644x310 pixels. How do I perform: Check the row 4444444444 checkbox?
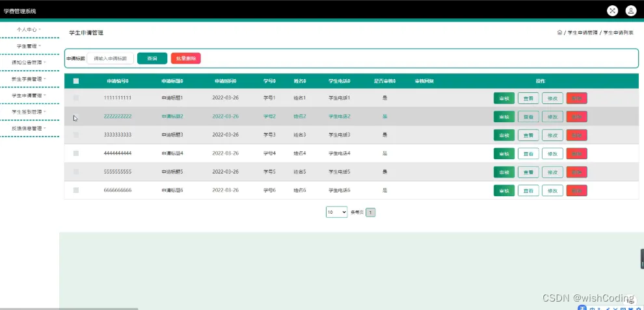(76, 153)
